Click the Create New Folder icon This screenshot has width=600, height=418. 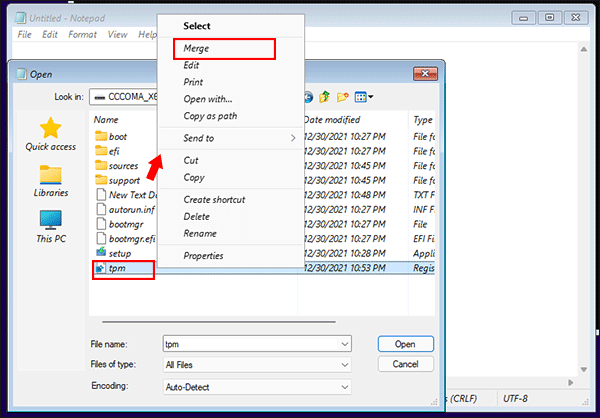point(345,97)
